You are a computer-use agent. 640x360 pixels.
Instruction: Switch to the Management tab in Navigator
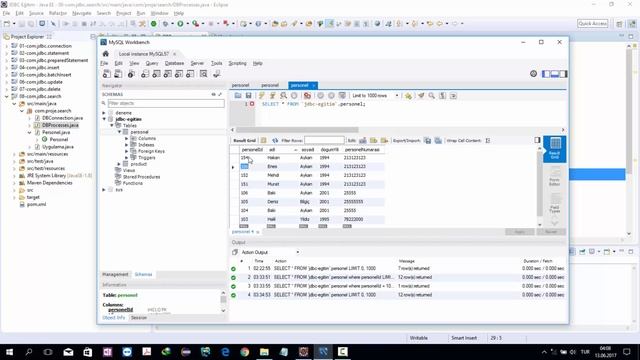pos(115,274)
